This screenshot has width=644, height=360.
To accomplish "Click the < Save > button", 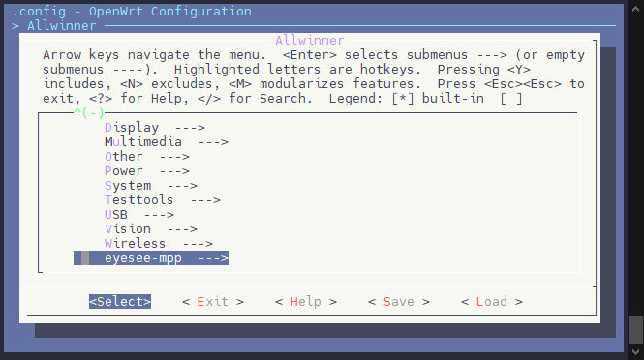I will [x=399, y=302].
